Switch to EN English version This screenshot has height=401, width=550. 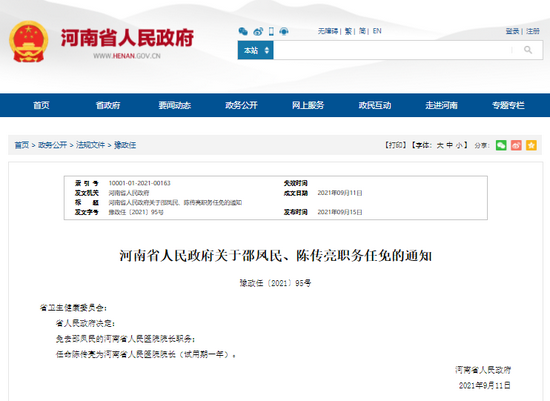click(377, 31)
